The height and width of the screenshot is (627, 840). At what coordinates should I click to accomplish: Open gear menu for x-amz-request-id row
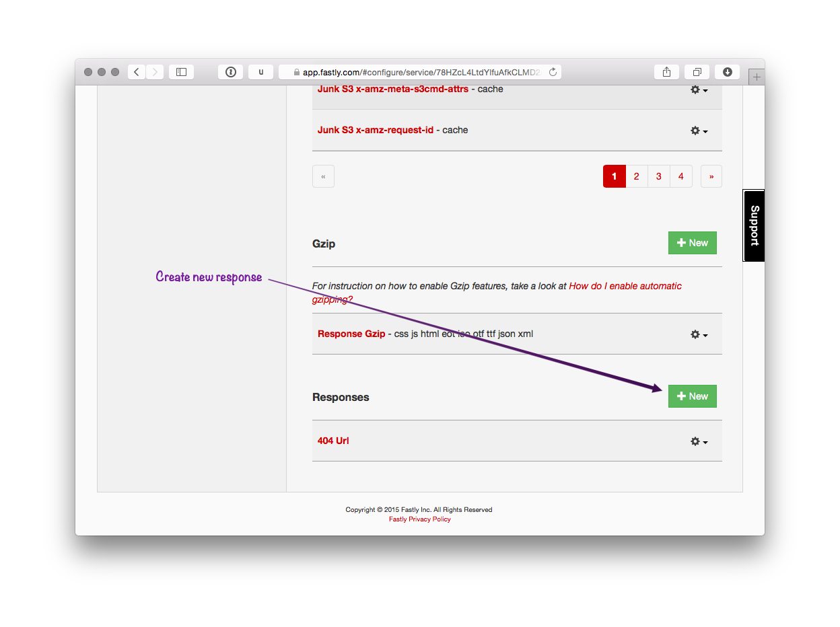(x=699, y=131)
